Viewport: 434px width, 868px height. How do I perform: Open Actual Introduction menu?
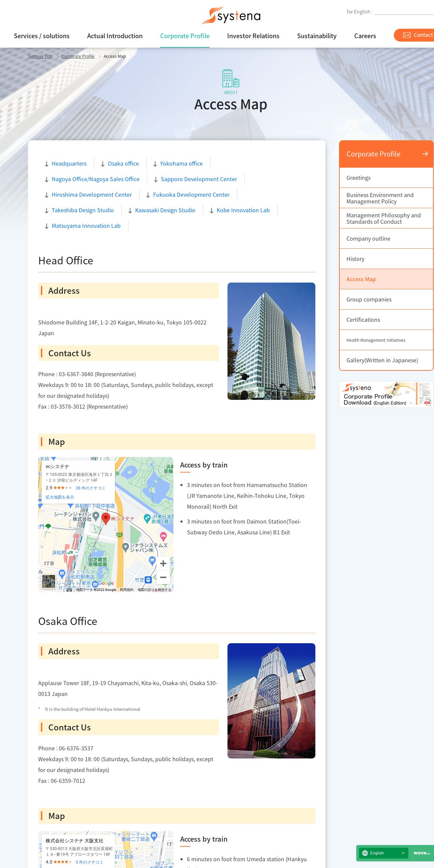[115, 36]
